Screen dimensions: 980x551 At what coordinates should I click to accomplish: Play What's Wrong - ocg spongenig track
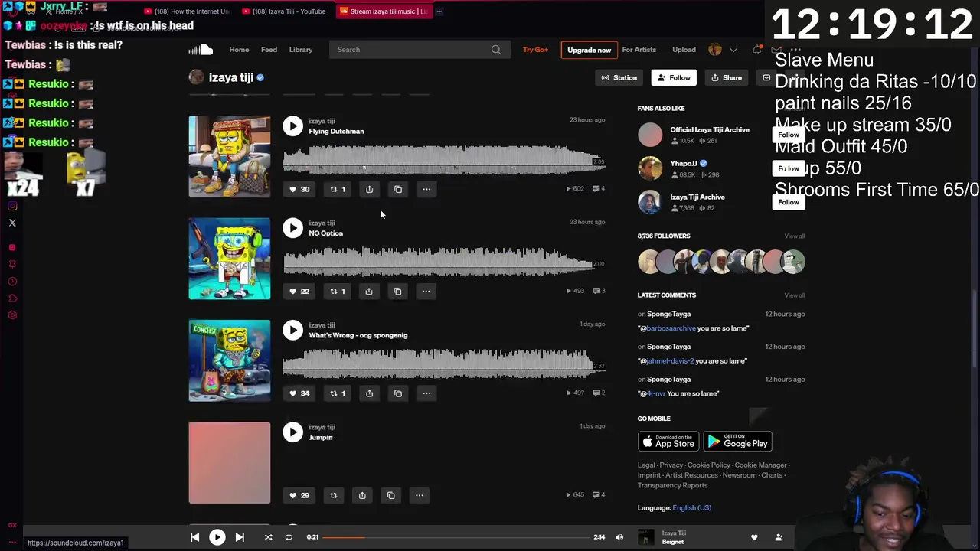292,330
